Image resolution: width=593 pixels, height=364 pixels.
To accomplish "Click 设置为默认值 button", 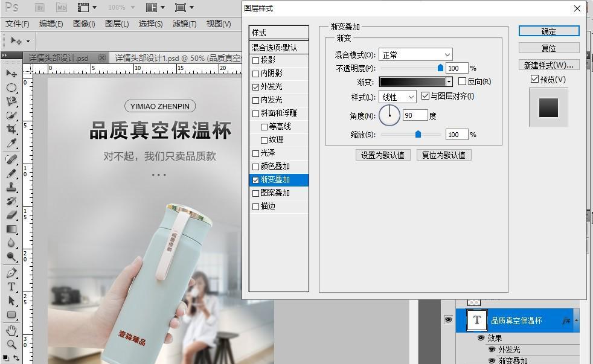I will point(383,155).
